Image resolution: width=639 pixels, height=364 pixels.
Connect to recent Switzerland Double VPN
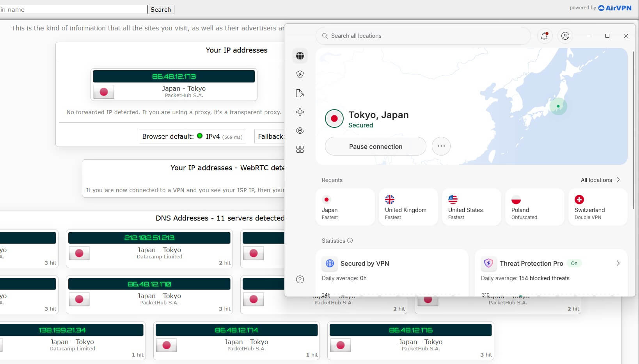tap(598, 207)
